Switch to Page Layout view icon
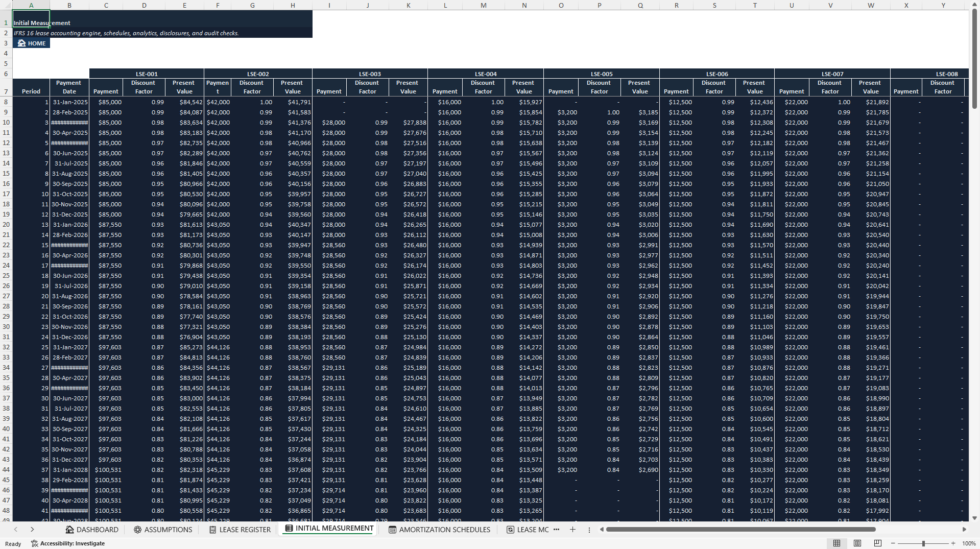Image resolution: width=980 pixels, height=549 pixels. (857, 543)
